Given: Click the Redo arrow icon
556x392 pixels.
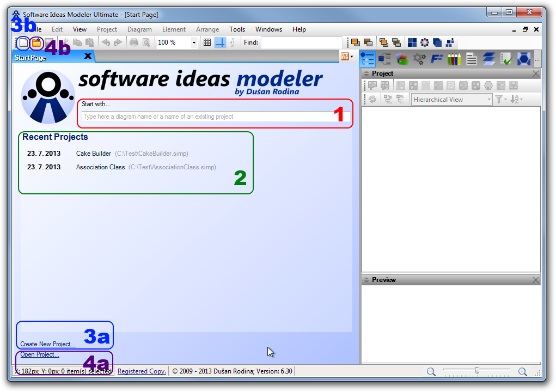Looking at the screenshot, I should tap(118, 43).
